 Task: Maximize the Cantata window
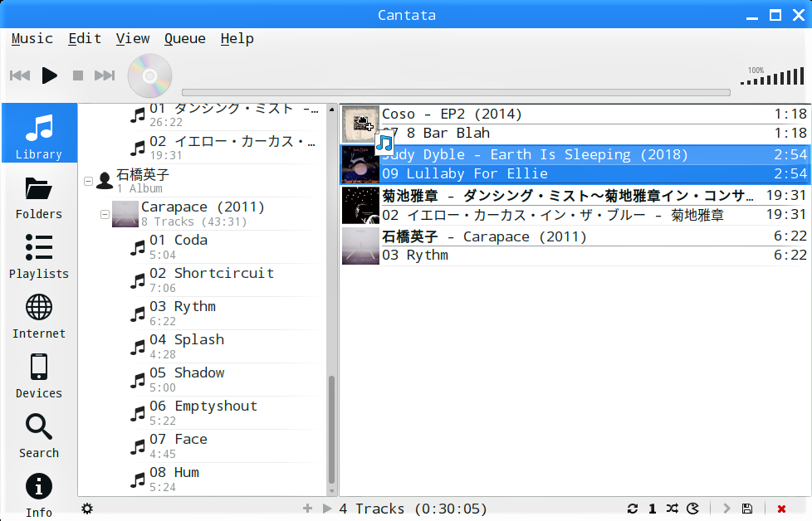pos(775,15)
